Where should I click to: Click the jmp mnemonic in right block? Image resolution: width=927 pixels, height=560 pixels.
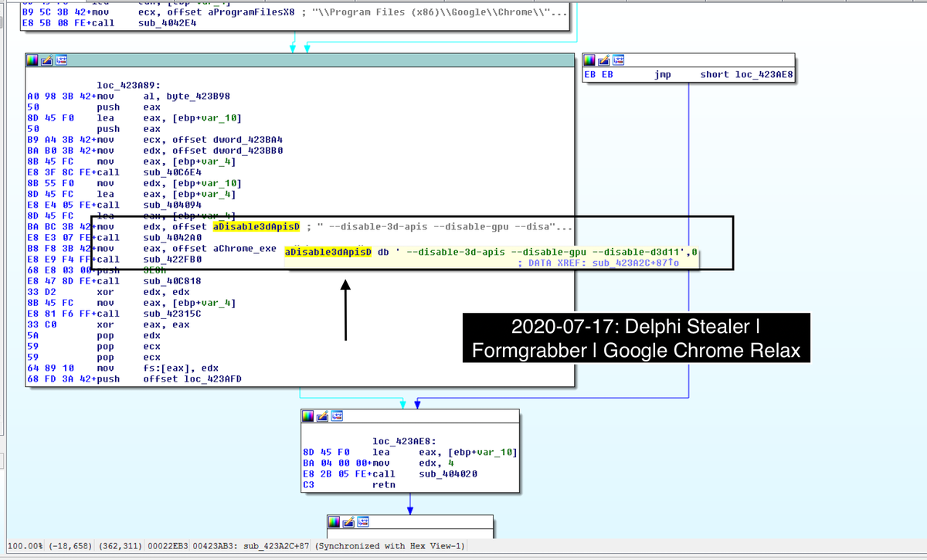[662, 75]
